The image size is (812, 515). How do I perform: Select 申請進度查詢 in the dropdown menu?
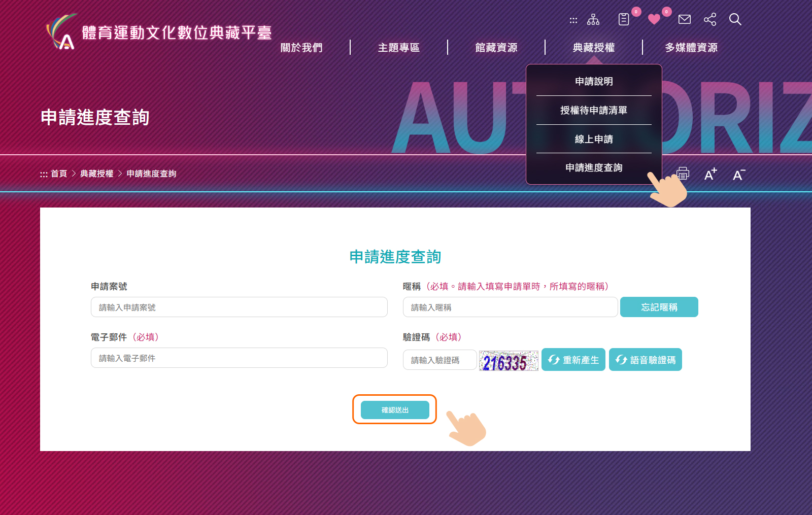[594, 167]
